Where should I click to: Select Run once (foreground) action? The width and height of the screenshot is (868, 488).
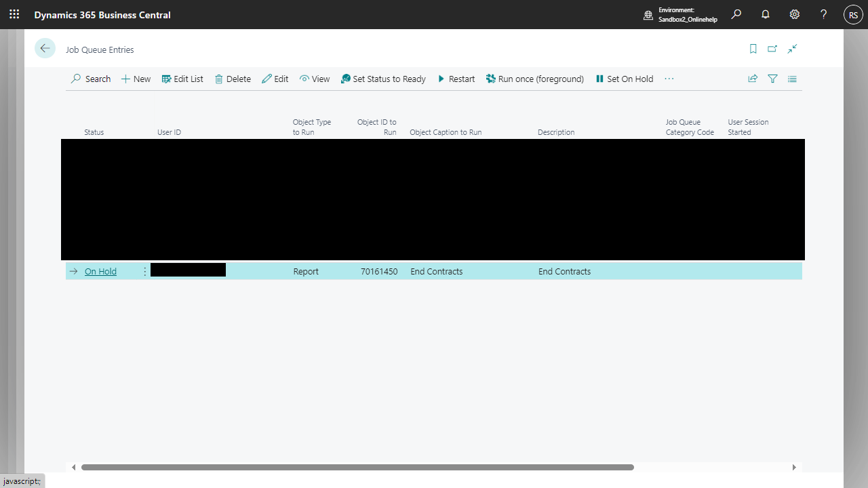point(534,79)
